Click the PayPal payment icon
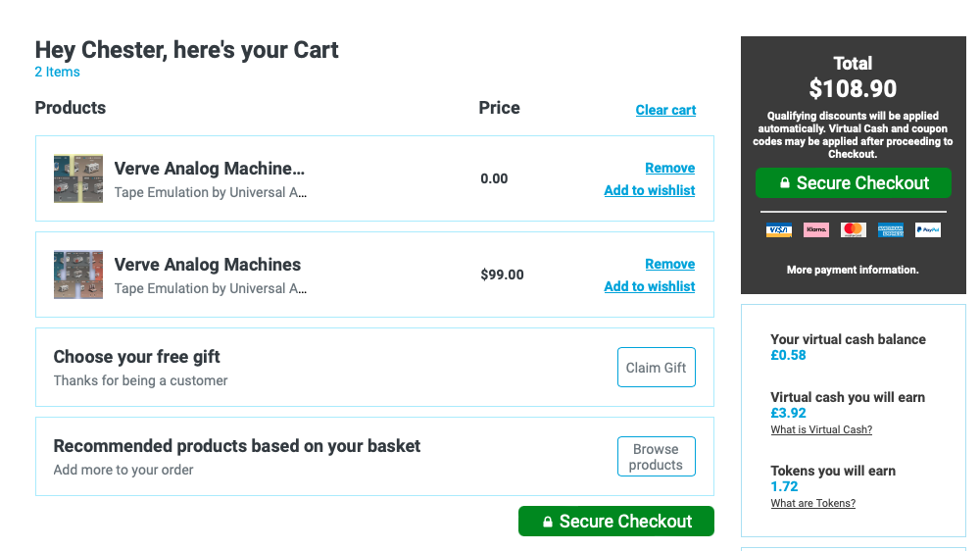Viewport: 980px width, 551px height. 928,230
